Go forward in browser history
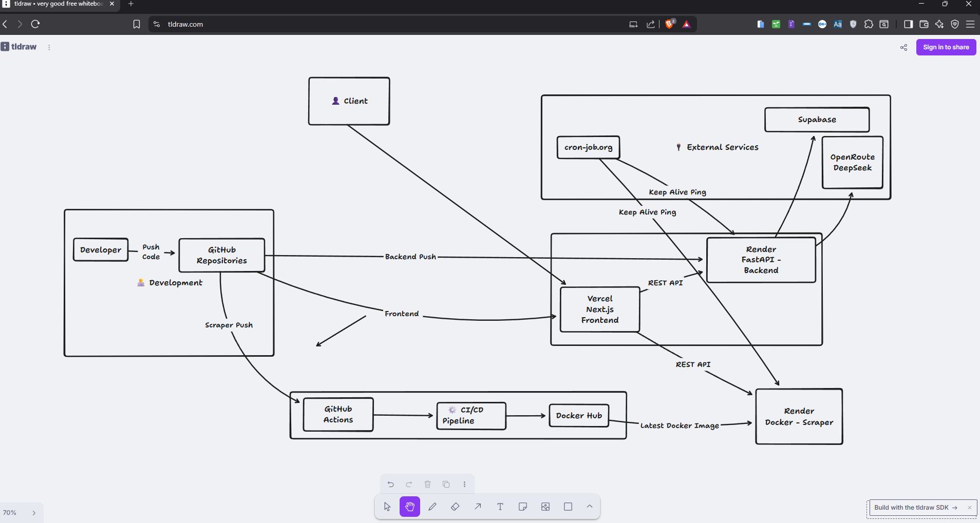Image resolution: width=980 pixels, height=523 pixels. pyautogui.click(x=20, y=24)
